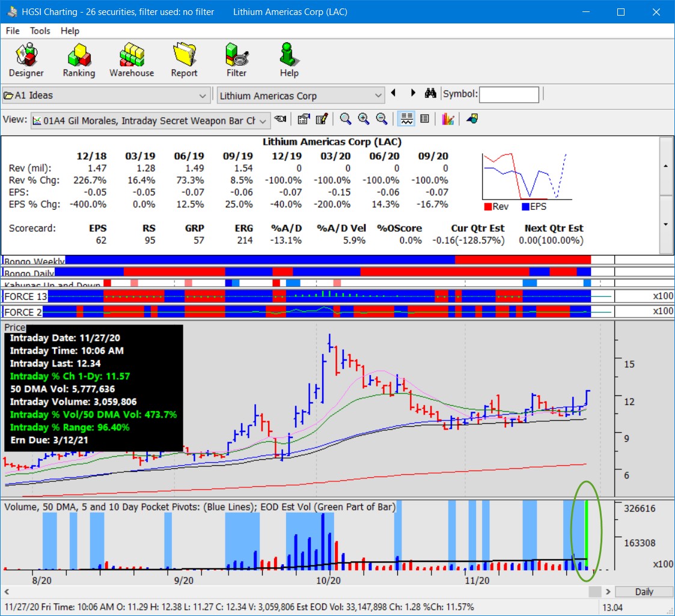Click the RS scorecard value 95

[150, 240]
